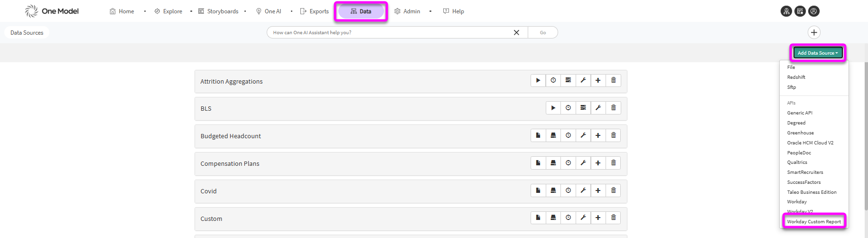Delete the Covid data source
Viewport: 868px width, 238px height.
click(x=613, y=190)
